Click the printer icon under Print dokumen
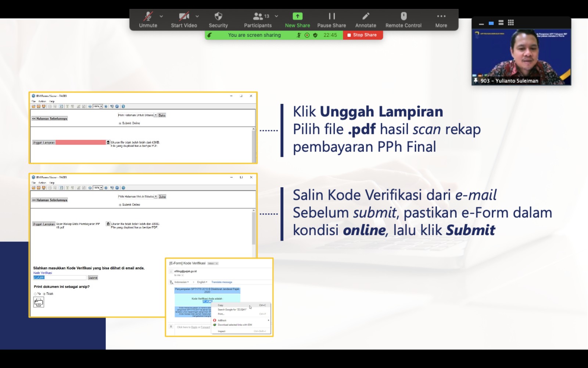 [x=39, y=302]
